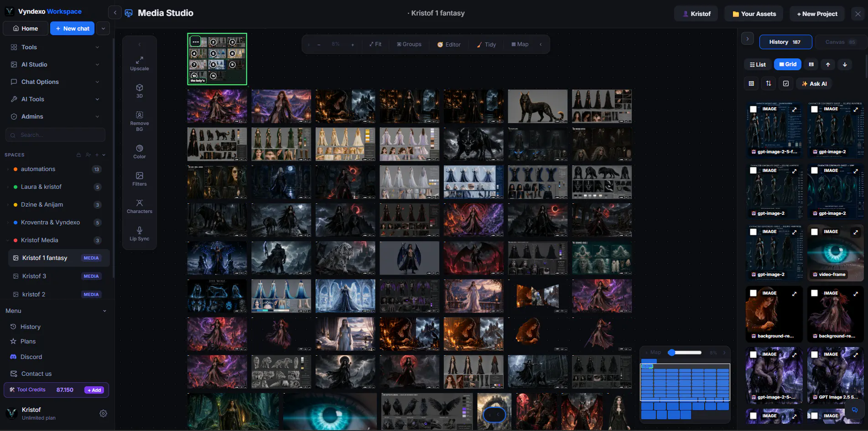Adjust the Map zoom slider
This screenshot has height=431, width=868.
(685, 353)
